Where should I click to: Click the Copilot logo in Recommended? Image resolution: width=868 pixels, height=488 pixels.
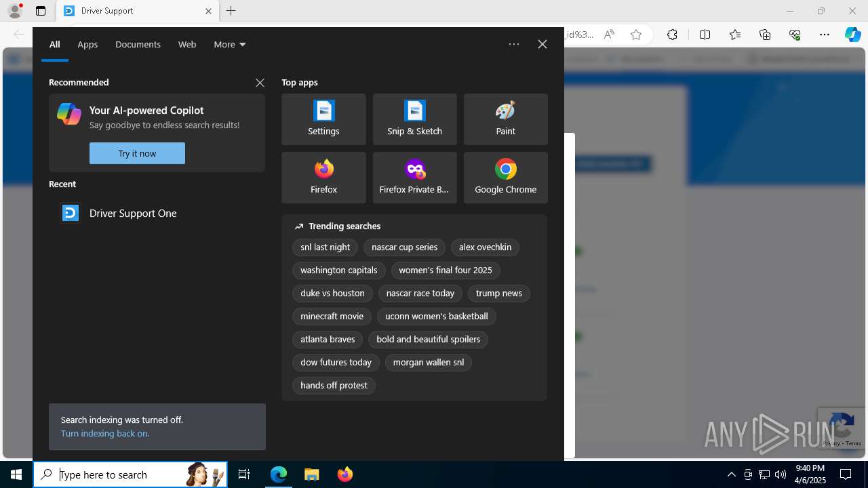click(69, 114)
